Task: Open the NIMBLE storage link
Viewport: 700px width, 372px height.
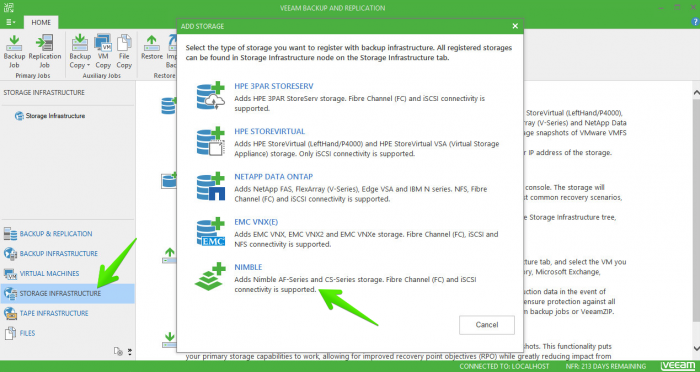Action: tap(248, 267)
